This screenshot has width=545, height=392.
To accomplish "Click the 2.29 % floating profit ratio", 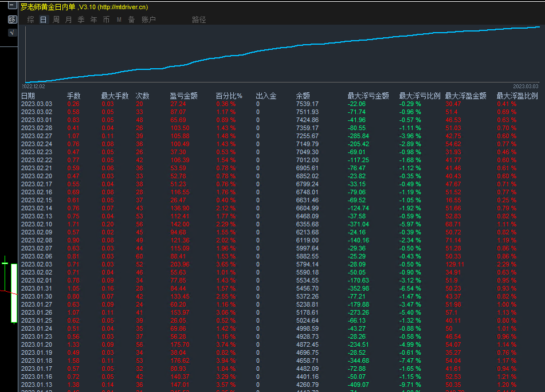I will pos(507,264).
